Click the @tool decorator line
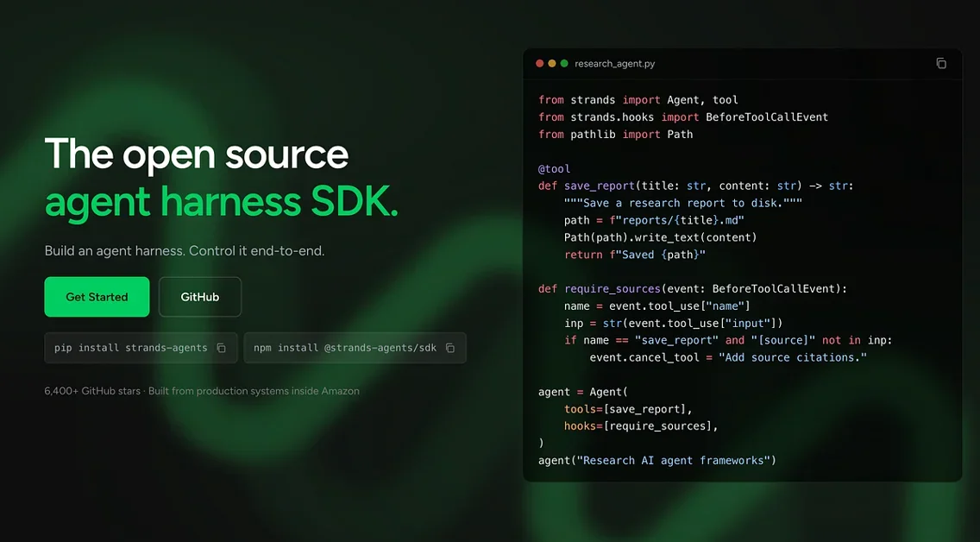Image resolution: width=980 pixels, height=542 pixels. click(555, 169)
